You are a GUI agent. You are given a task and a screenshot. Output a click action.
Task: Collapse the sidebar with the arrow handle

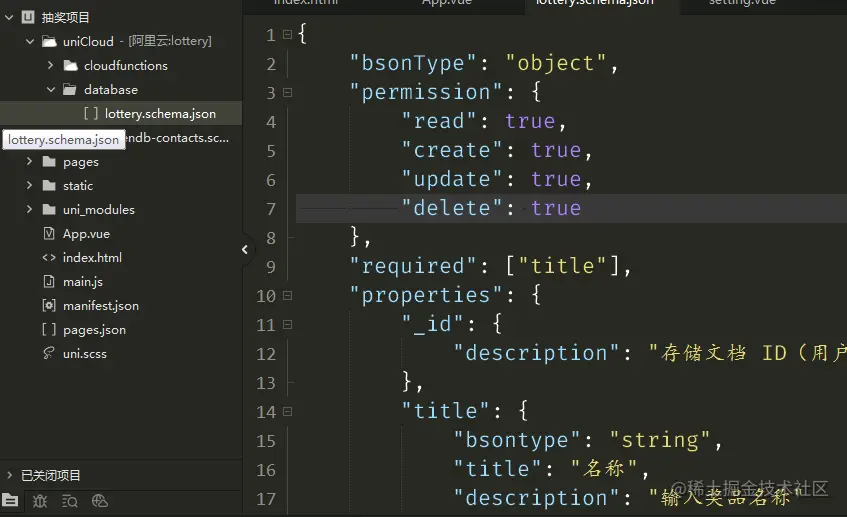coord(245,250)
